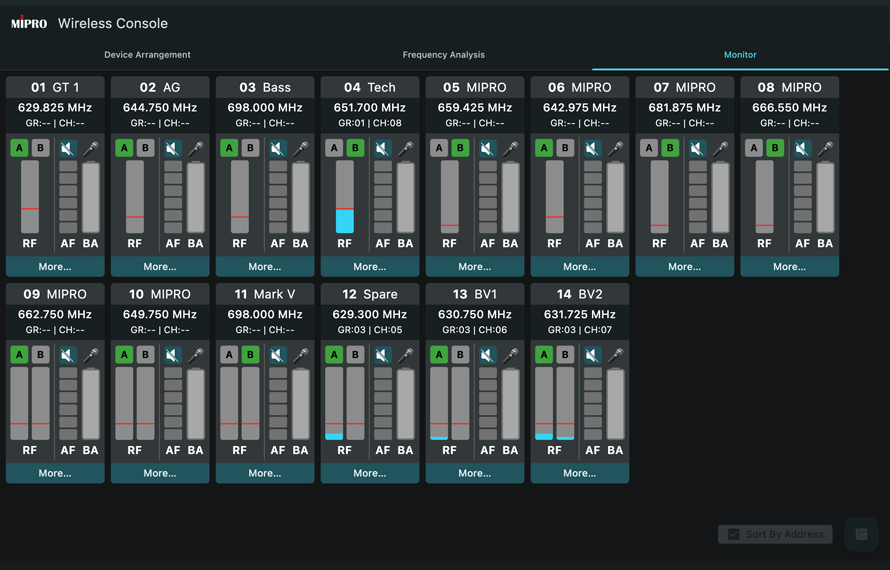Click More... button on channel 07 MIPRO
Viewport: 890px width, 570px height.
[685, 266]
